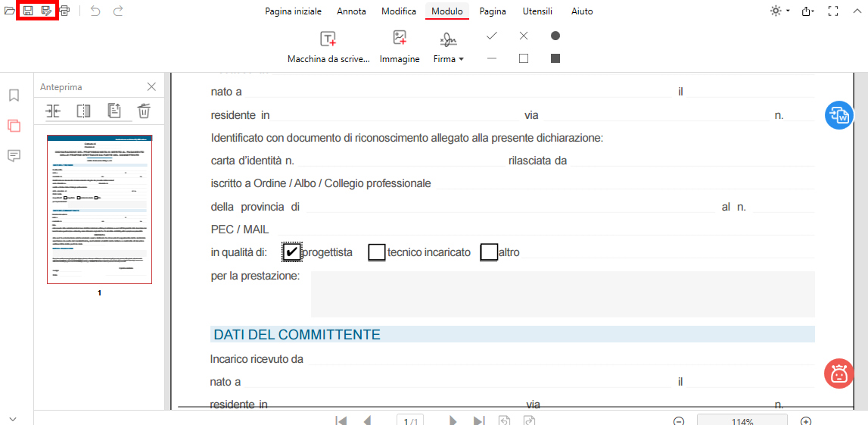The width and height of the screenshot is (868, 425).
Task: Open the bookmarks sidebar panel
Action: tap(14, 95)
